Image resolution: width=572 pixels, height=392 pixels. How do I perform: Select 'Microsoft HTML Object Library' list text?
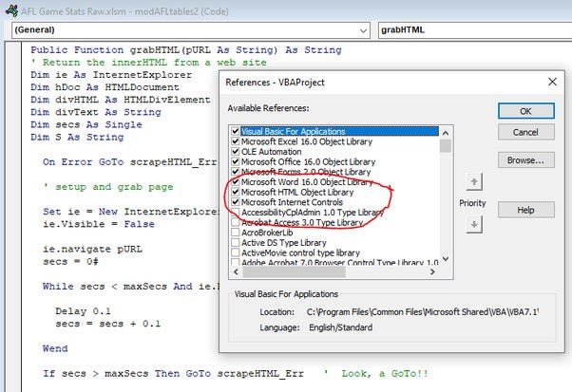(297, 192)
